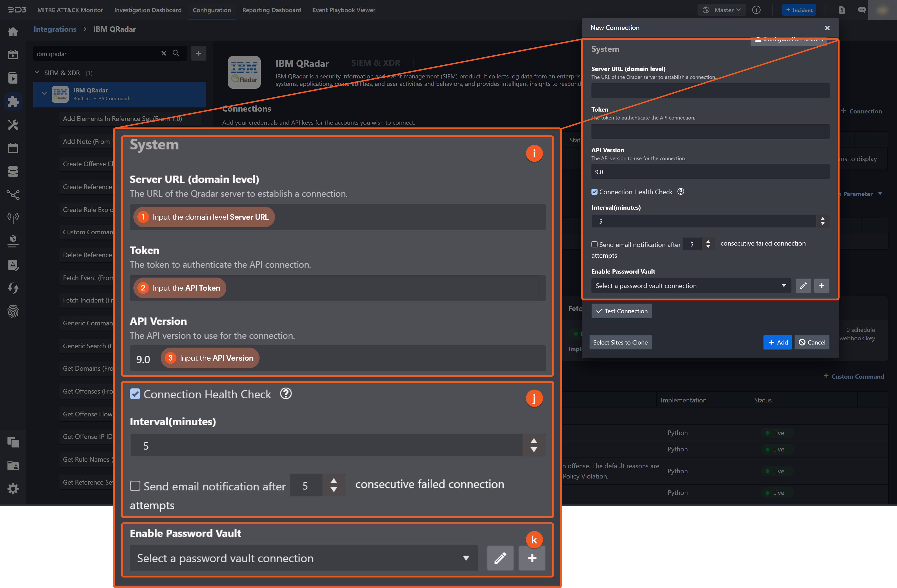Open the Home icon in sidebar

(x=13, y=32)
